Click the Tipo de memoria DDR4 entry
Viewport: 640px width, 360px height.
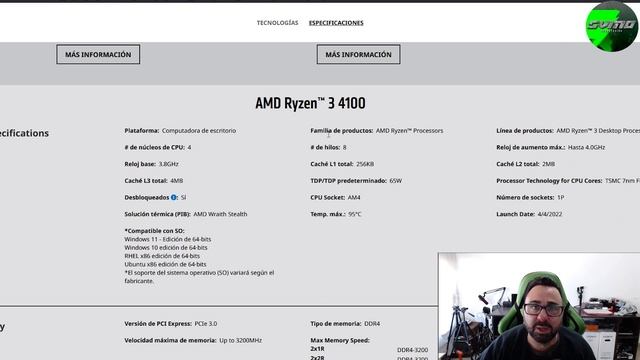345,324
